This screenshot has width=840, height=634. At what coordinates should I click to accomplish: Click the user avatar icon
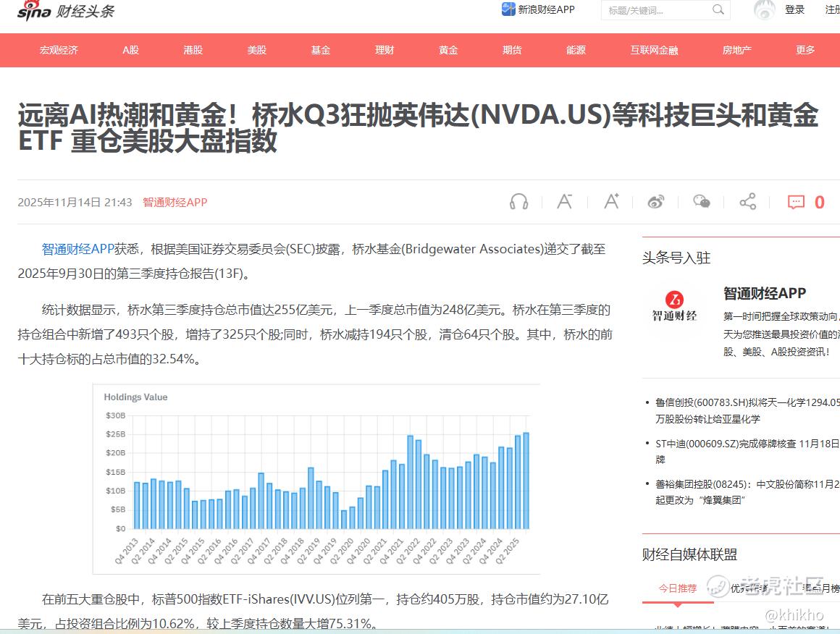[765, 9]
